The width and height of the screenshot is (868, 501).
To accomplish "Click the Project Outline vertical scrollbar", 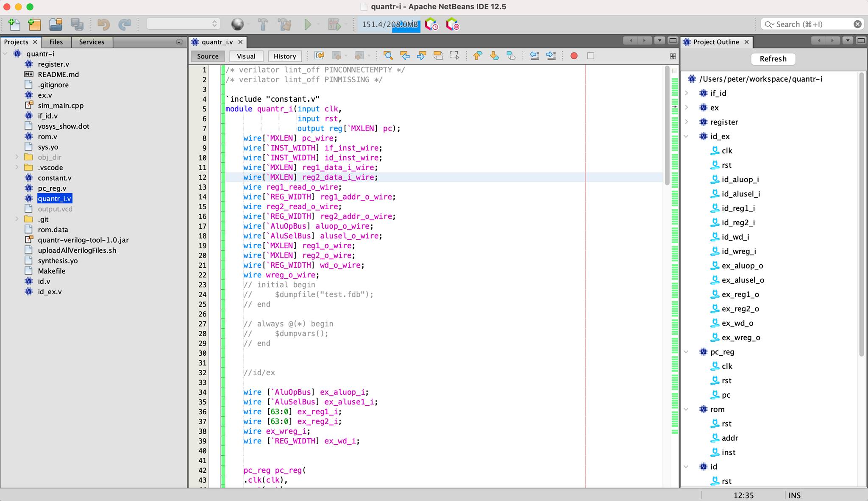I will (x=861, y=215).
